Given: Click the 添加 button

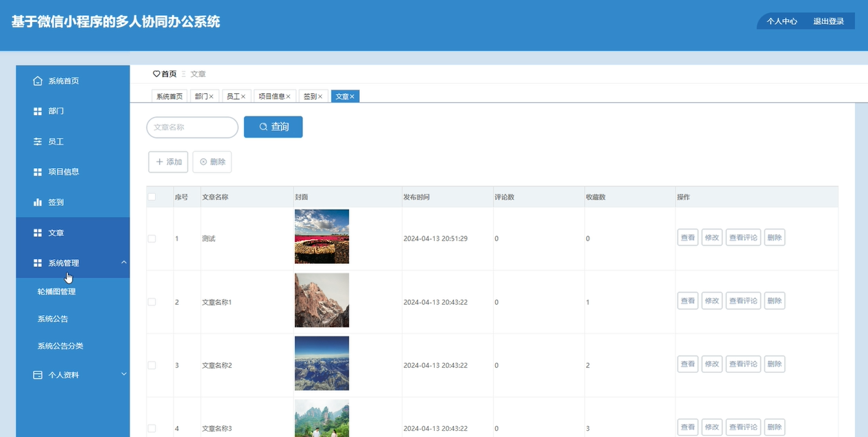Looking at the screenshot, I should 168,162.
